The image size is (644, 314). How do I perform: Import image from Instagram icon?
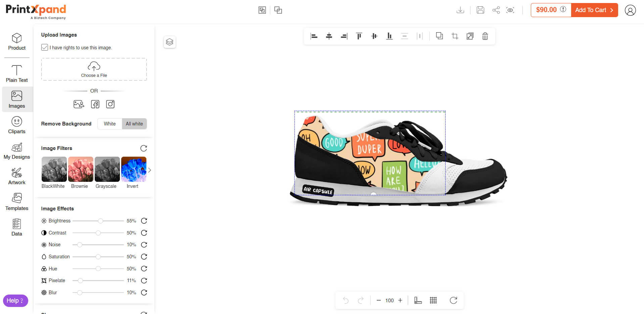coord(110,104)
